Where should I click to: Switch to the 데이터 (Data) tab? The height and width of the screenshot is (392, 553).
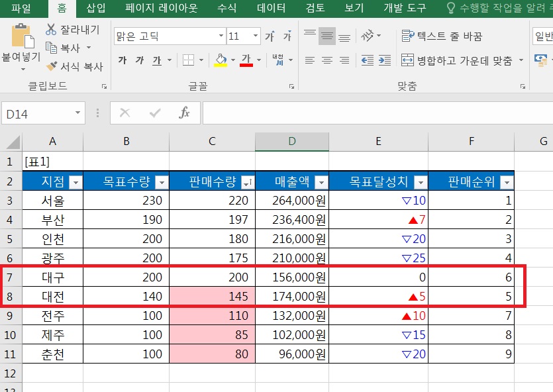tap(271, 9)
